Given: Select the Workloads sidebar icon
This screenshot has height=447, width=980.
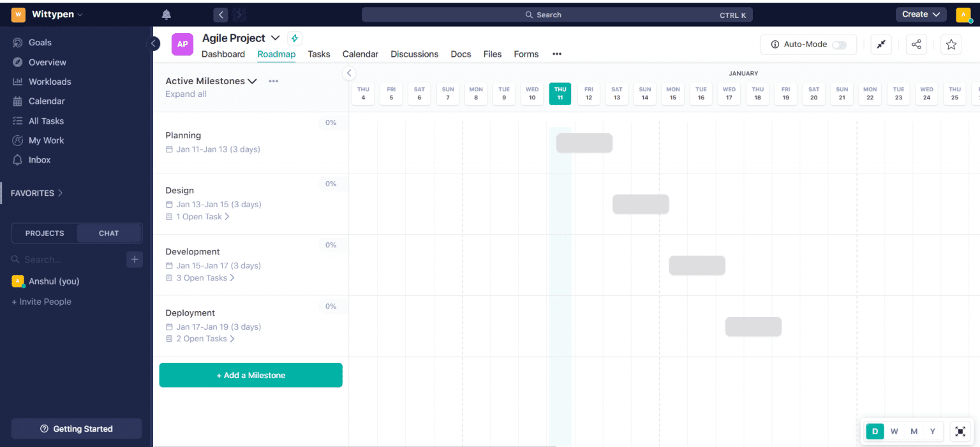Looking at the screenshot, I should tap(19, 82).
